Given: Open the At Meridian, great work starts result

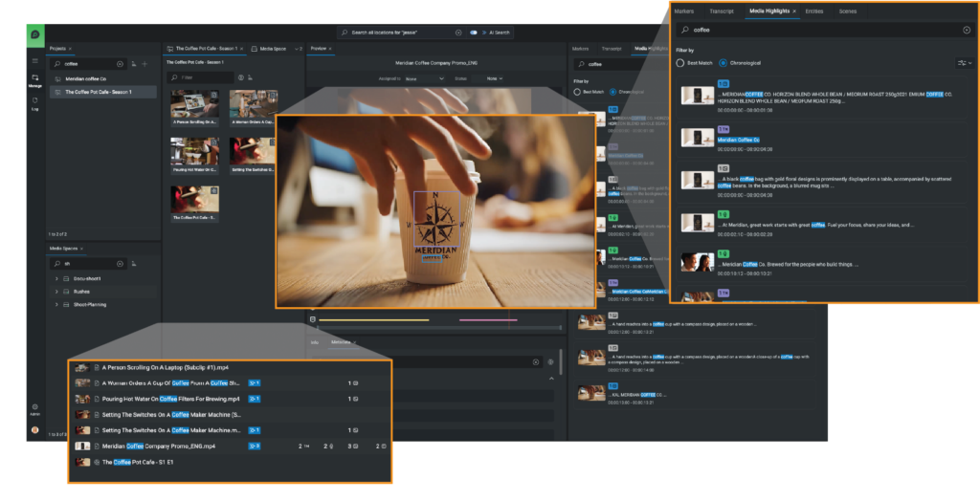Looking at the screenshot, I should [x=822, y=225].
